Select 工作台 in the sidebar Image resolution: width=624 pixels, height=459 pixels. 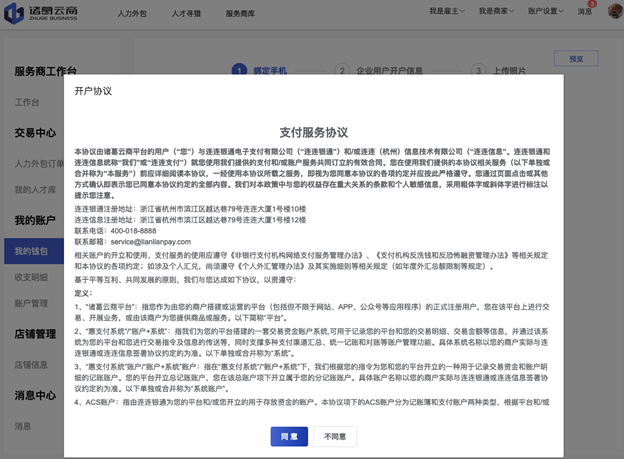[27, 102]
